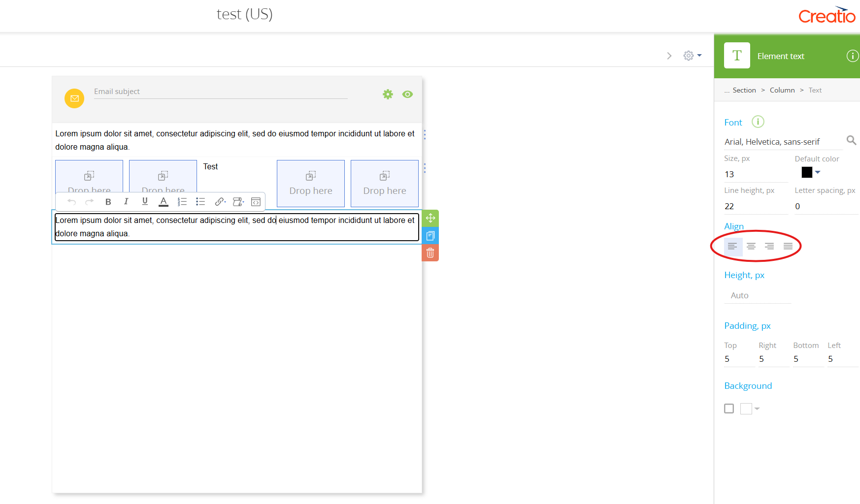
Task: Apply italic formatting to text
Action: click(x=126, y=202)
